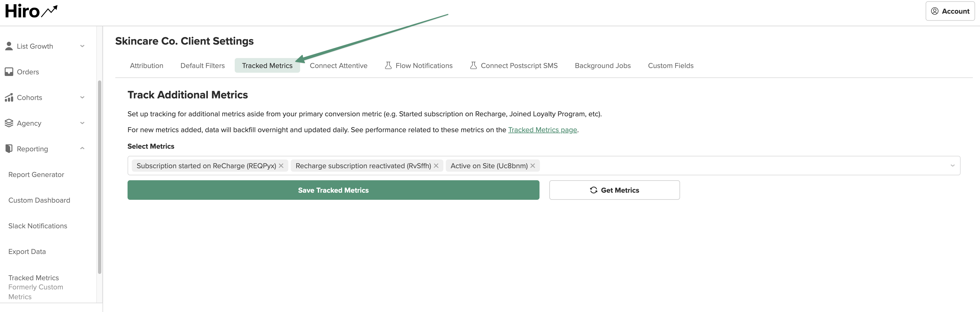Click the Cohorts chart icon
Image resolution: width=980 pixels, height=312 pixels.
point(9,97)
